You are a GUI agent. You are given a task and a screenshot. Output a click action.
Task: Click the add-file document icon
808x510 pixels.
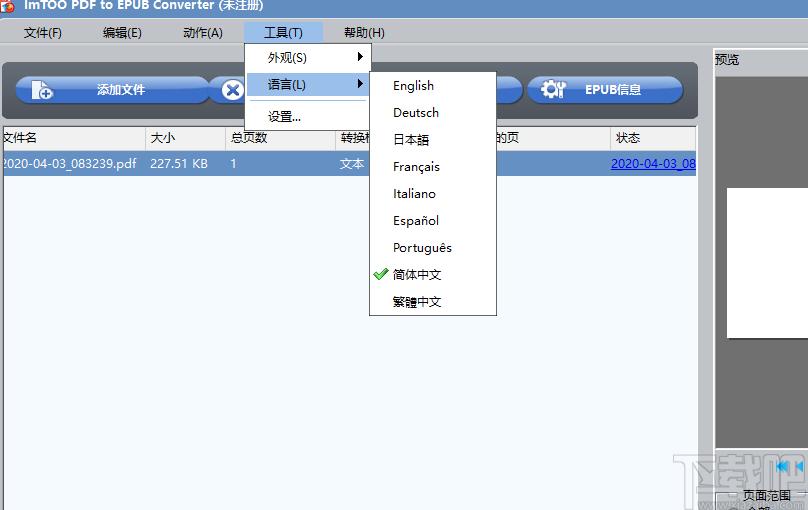[41, 90]
